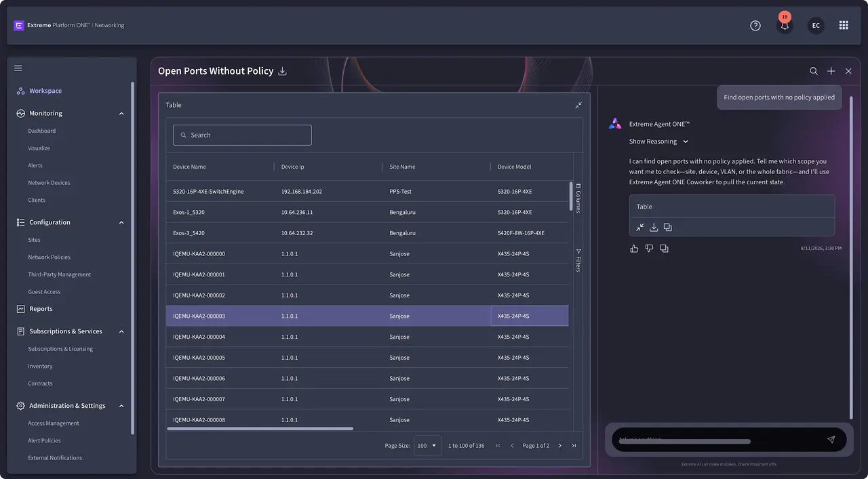The image size is (868, 479).
Task: Open Network Policies in sidebar
Action: [49, 257]
